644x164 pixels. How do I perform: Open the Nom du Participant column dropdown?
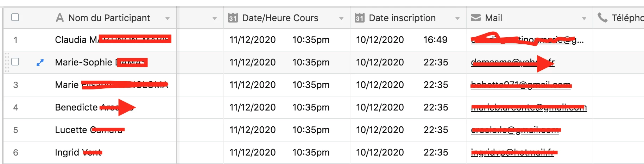pyautogui.click(x=168, y=18)
